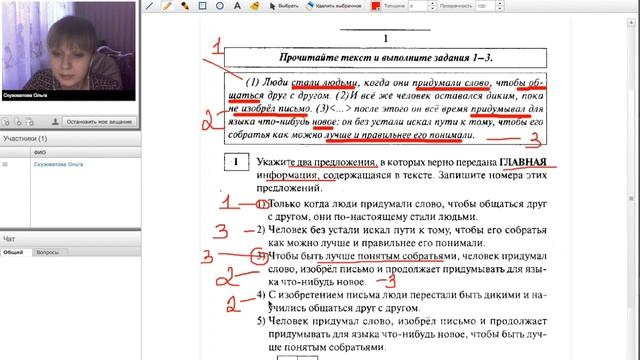Click the person silhouette icon
Screen dimensions: 640x360
(x=55, y=122)
